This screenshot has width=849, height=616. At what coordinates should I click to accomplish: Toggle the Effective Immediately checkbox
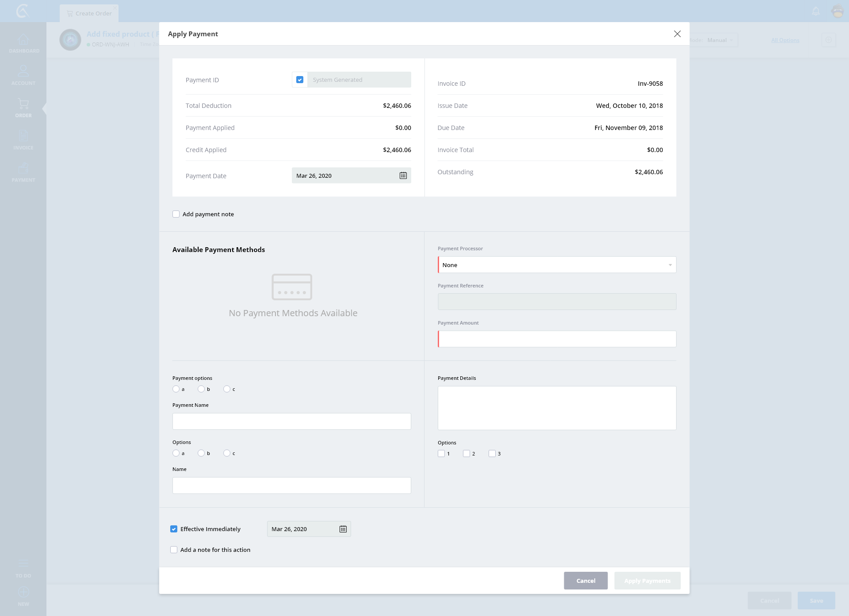[x=174, y=529]
